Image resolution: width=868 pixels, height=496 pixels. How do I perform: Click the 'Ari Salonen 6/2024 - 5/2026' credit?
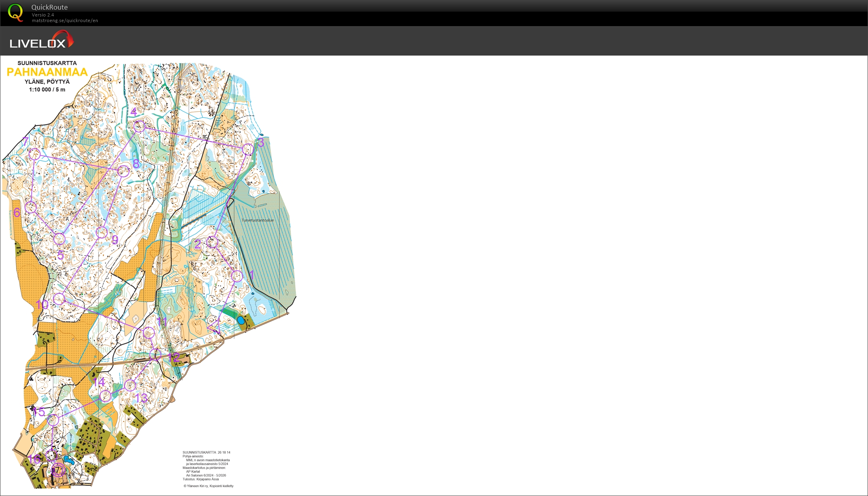click(x=206, y=476)
